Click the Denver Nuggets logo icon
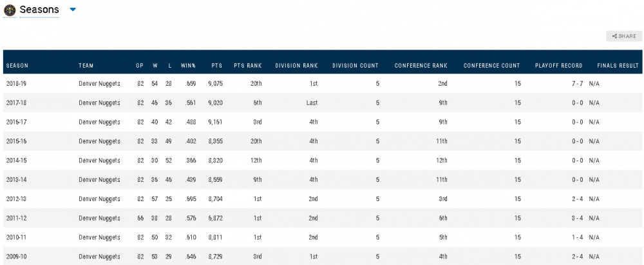The image size is (644, 265). coord(10,10)
